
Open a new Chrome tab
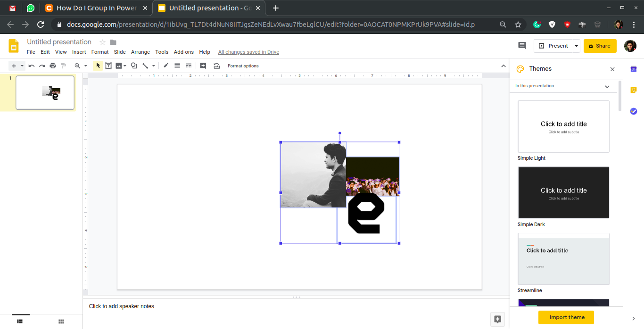[276, 8]
